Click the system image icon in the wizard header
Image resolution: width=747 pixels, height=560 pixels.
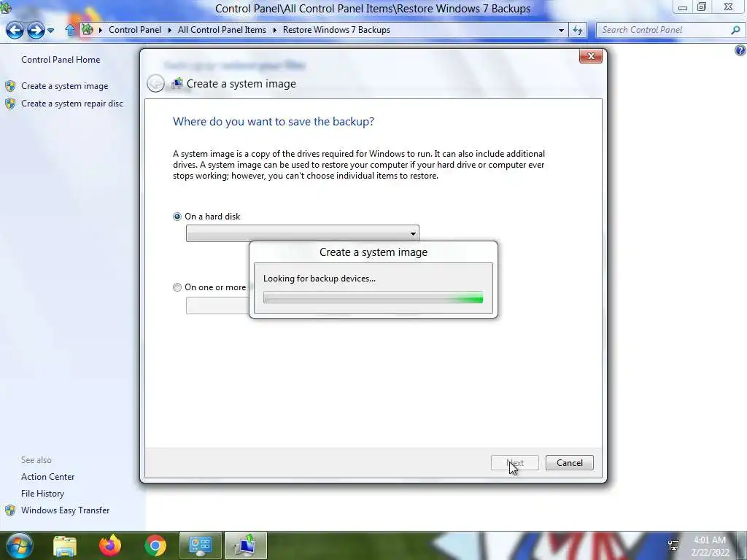[177, 83]
